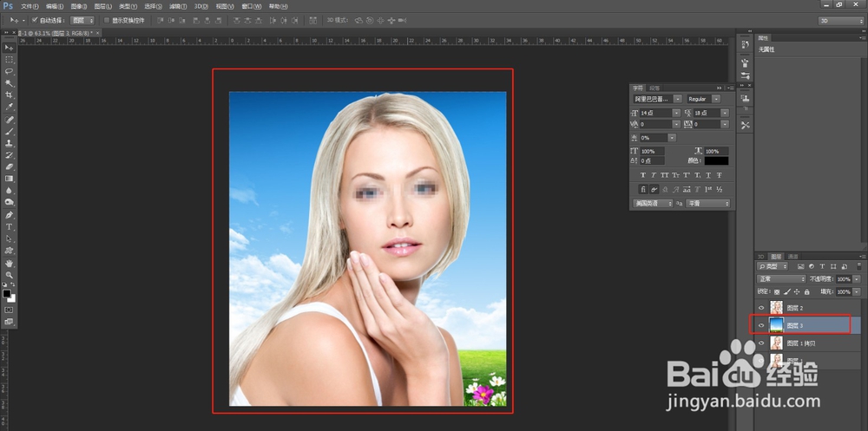Select the Clone Stamp tool
The height and width of the screenshot is (431, 868).
coord(9,143)
